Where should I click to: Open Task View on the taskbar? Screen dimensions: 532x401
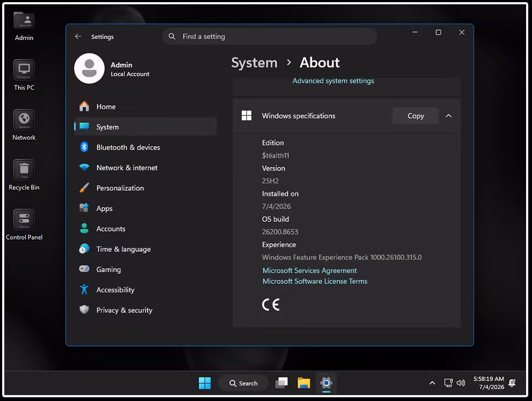click(x=282, y=383)
